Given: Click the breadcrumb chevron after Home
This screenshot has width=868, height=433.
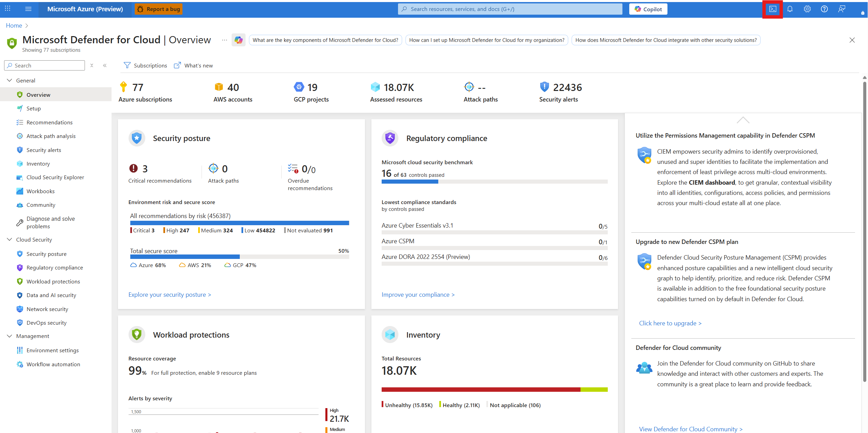Looking at the screenshot, I should coord(27,26).
